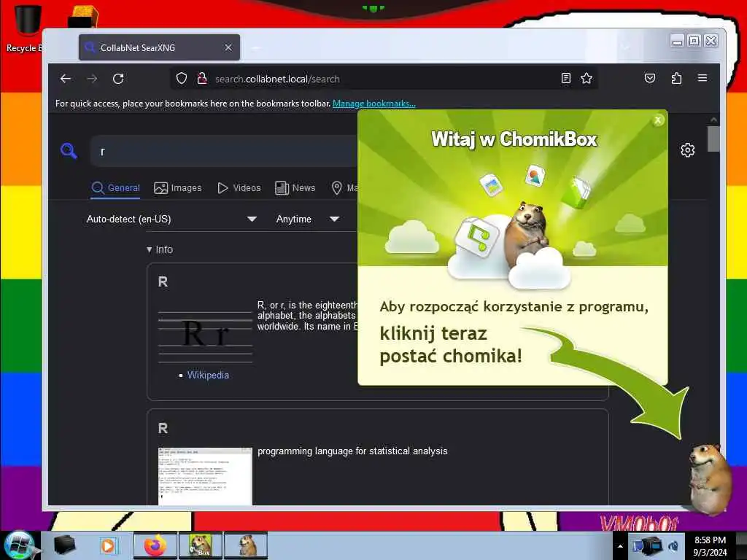Screen dimensions: 747x560
Task: Go back using Firefox back arrow
Action: coord(66,79)
